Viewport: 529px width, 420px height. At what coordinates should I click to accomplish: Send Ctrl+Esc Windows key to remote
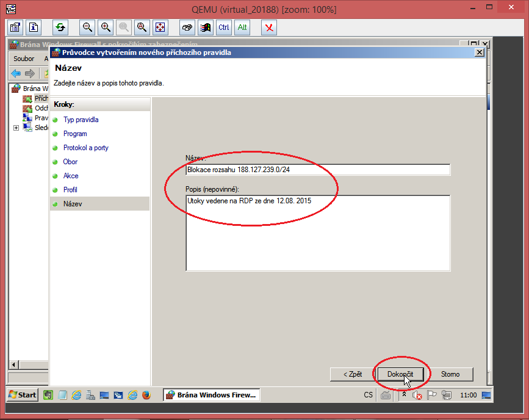[x=206, y=27]
